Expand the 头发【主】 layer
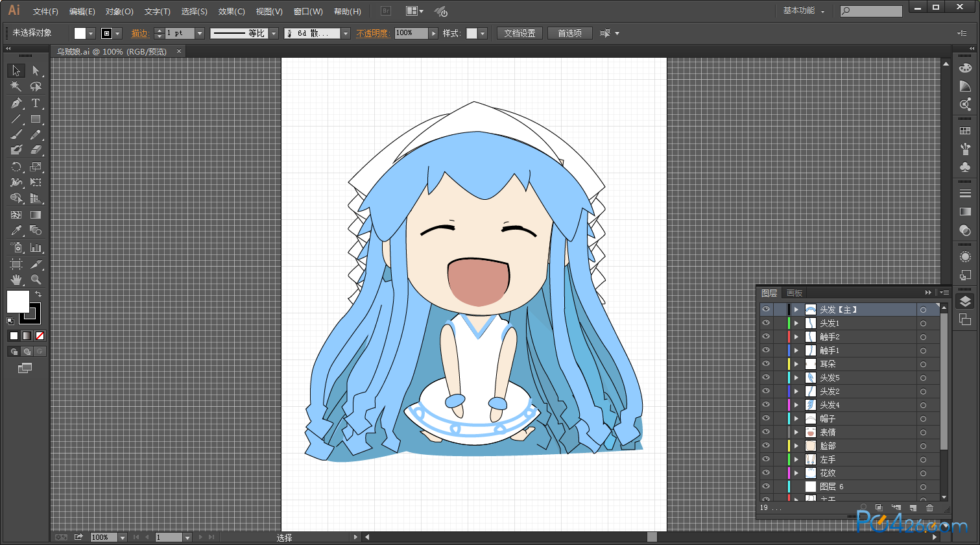The image size is (980, 545). [x=796, y=309]
